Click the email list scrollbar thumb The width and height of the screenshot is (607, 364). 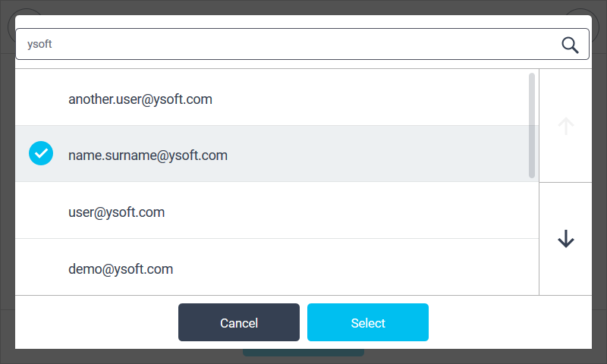[x=532, y=125]
